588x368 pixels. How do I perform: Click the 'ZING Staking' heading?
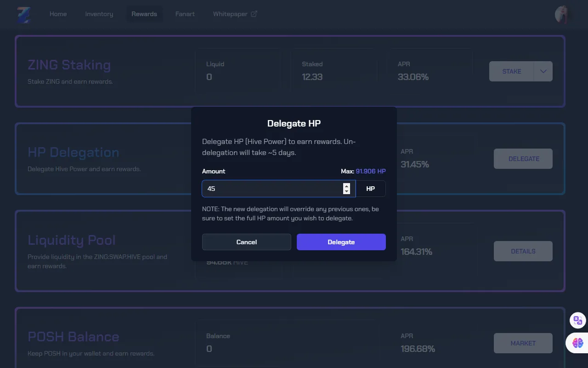tap(69, 65)
